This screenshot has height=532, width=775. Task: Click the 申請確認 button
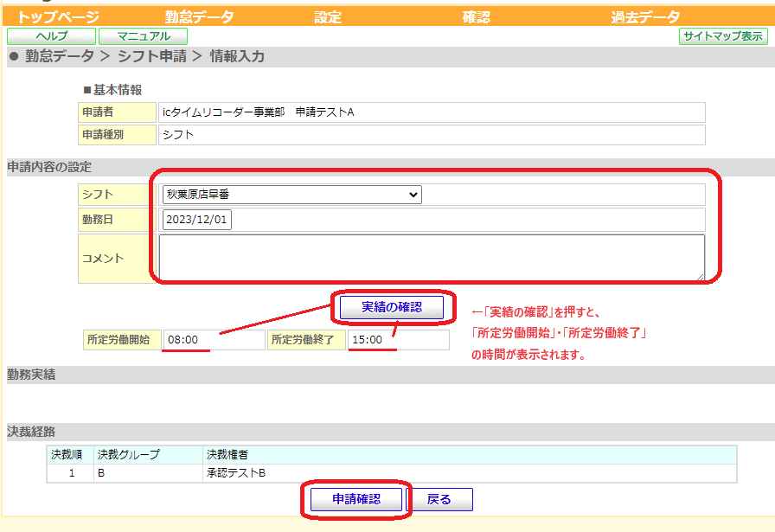(x=355, y=499)
